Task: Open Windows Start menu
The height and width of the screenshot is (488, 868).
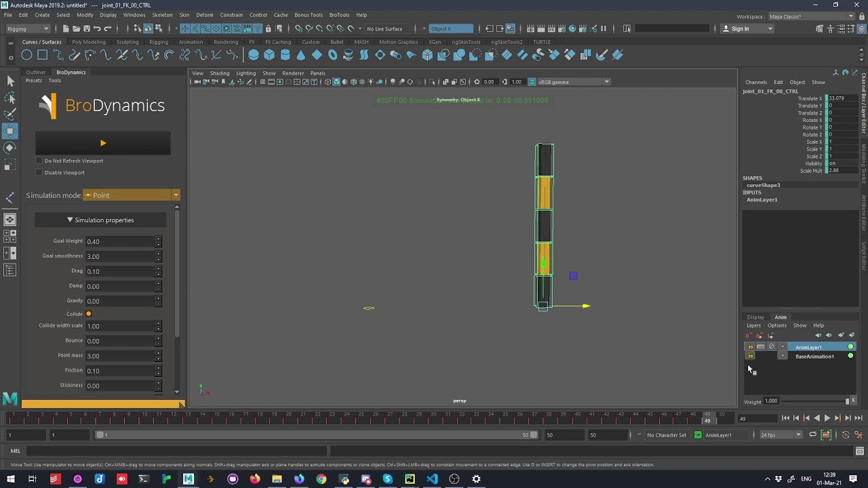Action: click(10, 479)
